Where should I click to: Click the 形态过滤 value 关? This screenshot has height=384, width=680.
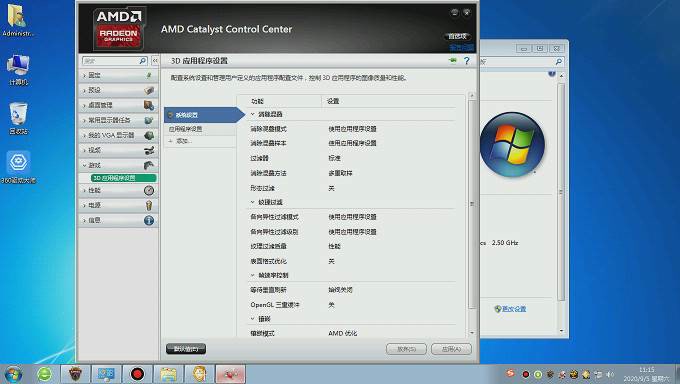(331, 188)
